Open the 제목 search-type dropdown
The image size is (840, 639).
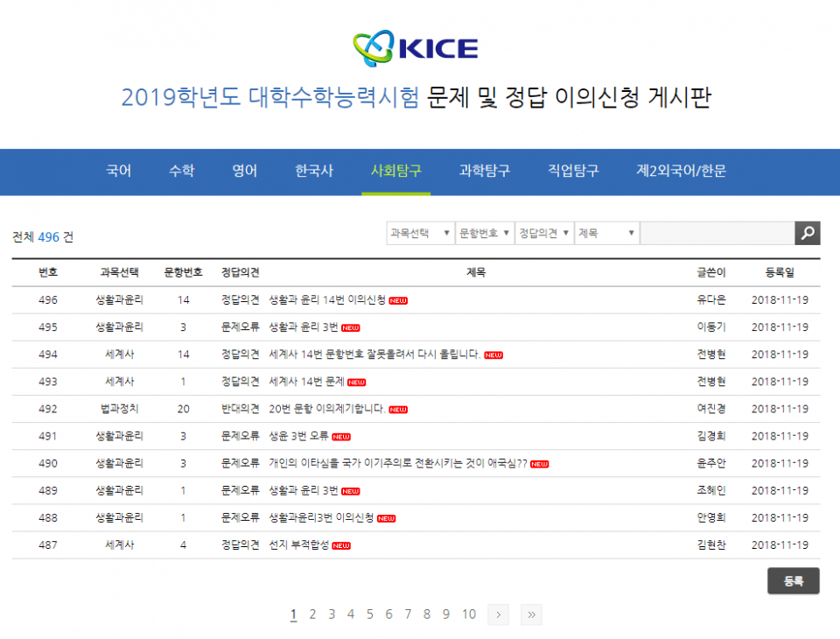607,233
